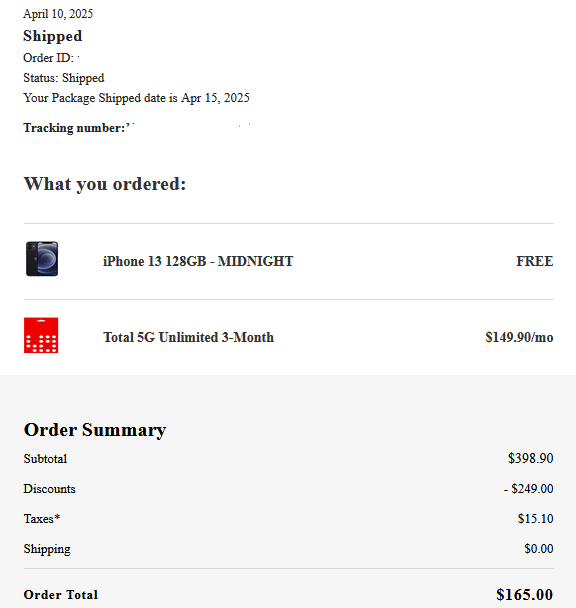
Task: Click the tracking number link
Action: 188,126
